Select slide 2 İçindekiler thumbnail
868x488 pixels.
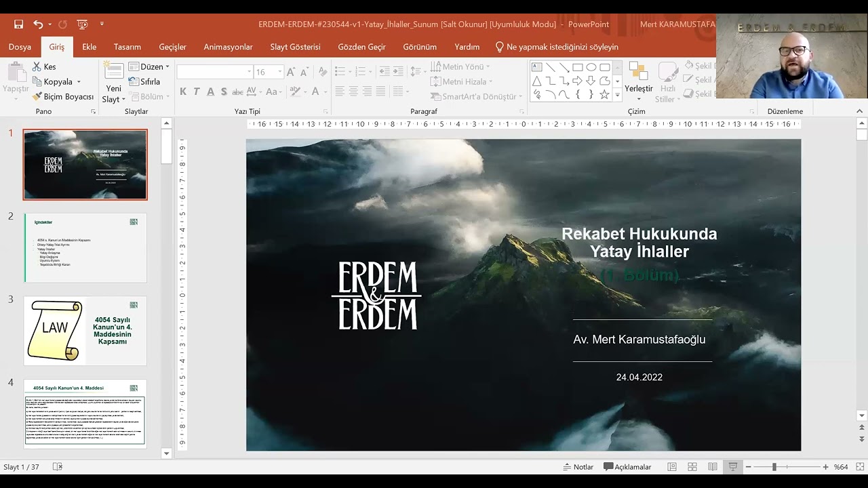tap(85, 248)
